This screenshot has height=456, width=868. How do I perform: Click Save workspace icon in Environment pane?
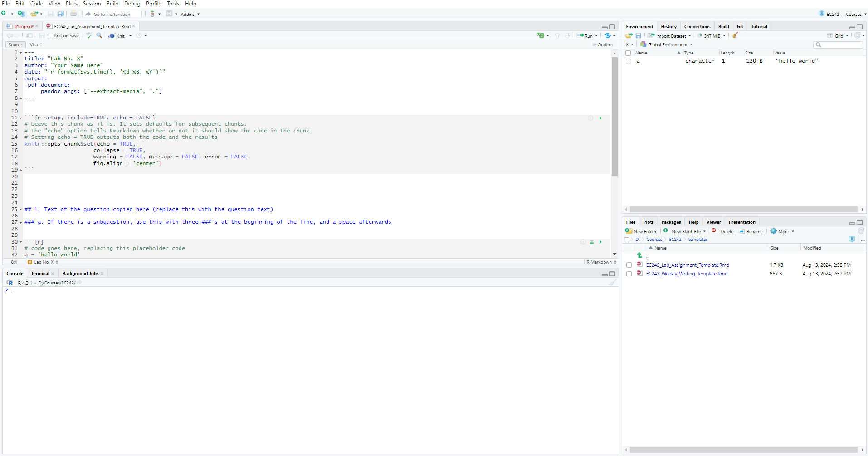(x=638, y=35)
